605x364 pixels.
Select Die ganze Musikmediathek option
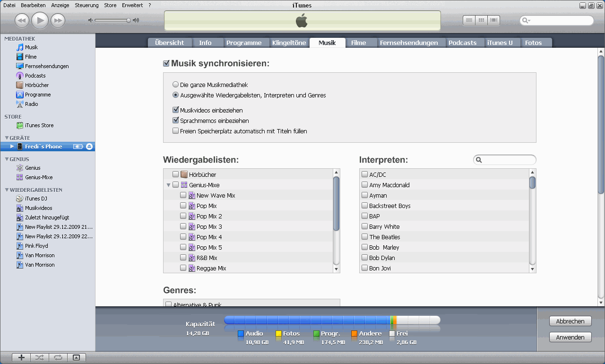(176, 85)
